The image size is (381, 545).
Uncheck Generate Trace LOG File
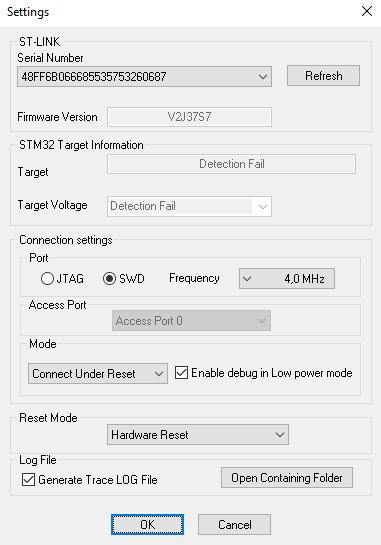coord(28,479)
